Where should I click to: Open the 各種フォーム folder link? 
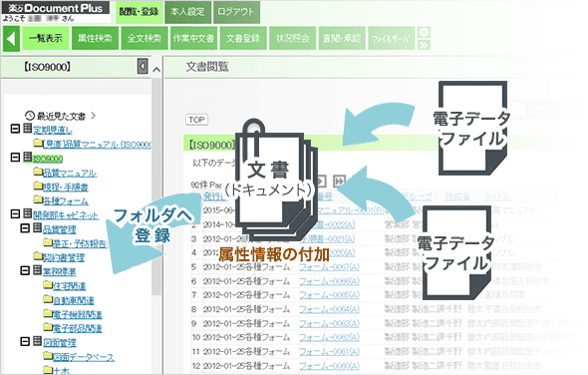point(66,200)
